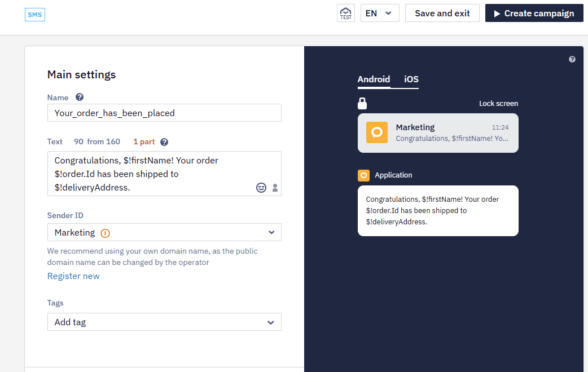Insert personalization via the person icon
Image resolution: width=588 pixels, height=372 pixels.
pyautogui.click(x=275, y=188)
